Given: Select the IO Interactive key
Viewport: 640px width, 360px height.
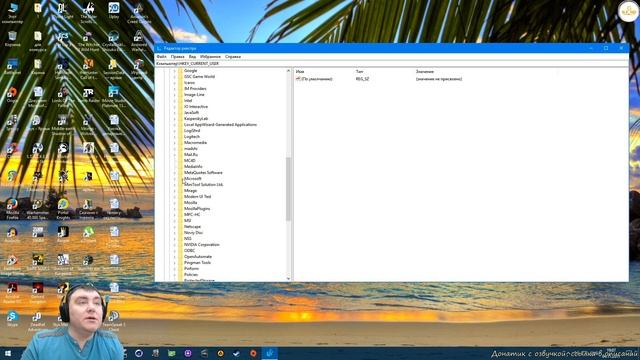Looking at the screenshot, I should click(196, 107).
